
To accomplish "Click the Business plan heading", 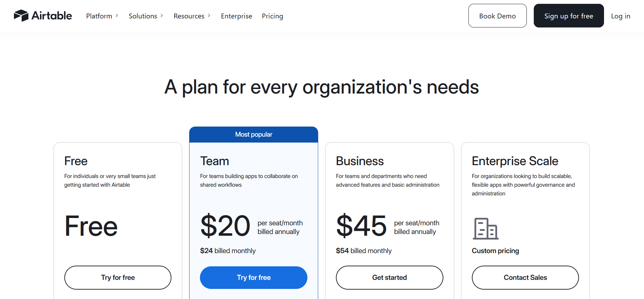I will [x=360, y=161].
